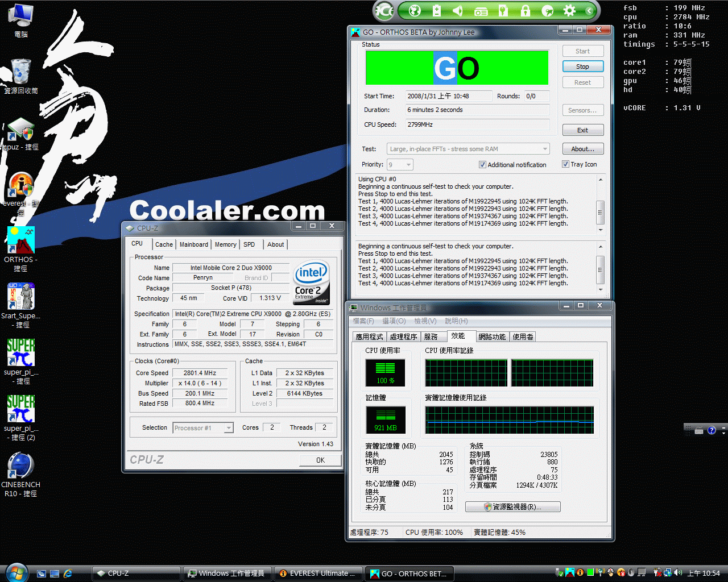Viewport: 728px width, 582px height.
Task: Click the battery icon in the green toolbar
Action: [x=437, y=10]
